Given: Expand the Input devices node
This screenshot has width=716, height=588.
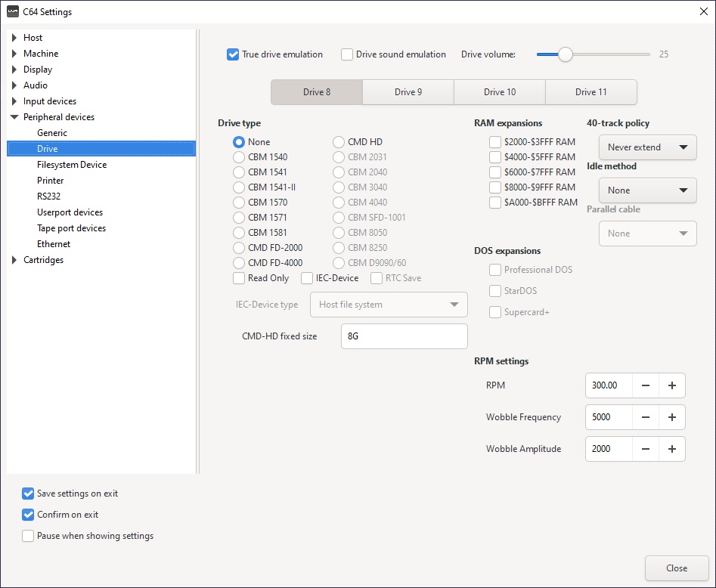Looking at the screenshot, I should tap(14, 101).
